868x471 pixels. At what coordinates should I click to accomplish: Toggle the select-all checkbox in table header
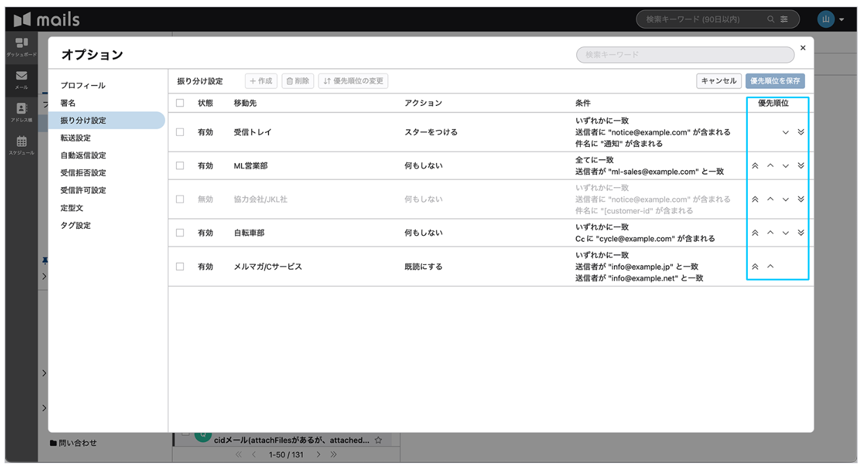point(180,103)
